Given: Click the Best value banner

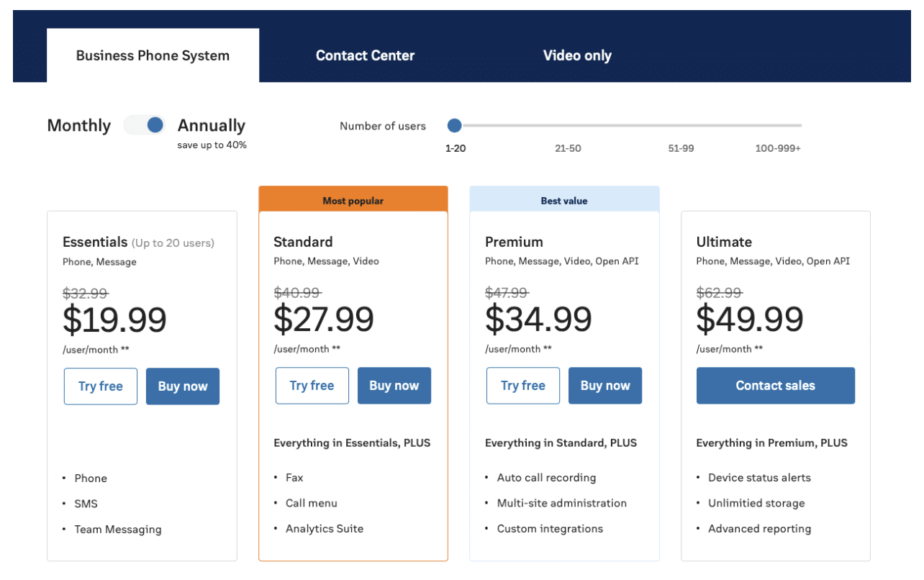Looking at the screenshot, I should 564,201.
